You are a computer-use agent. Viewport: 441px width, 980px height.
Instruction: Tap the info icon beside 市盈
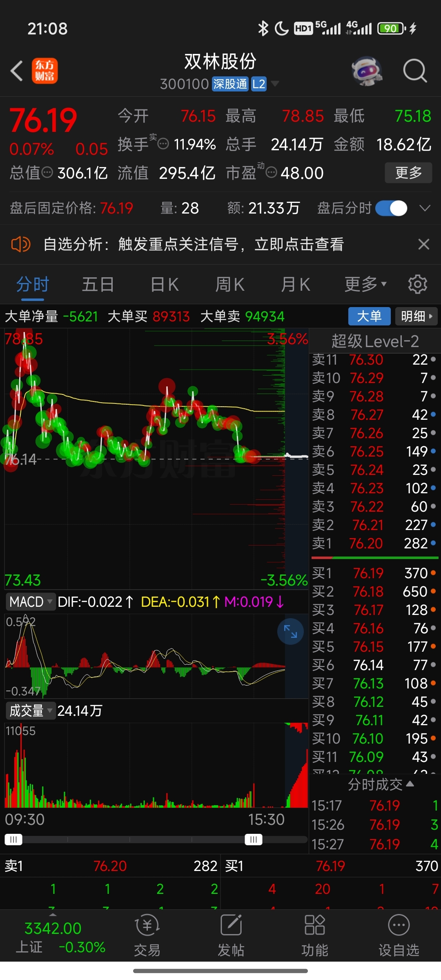tap(272, 172)
